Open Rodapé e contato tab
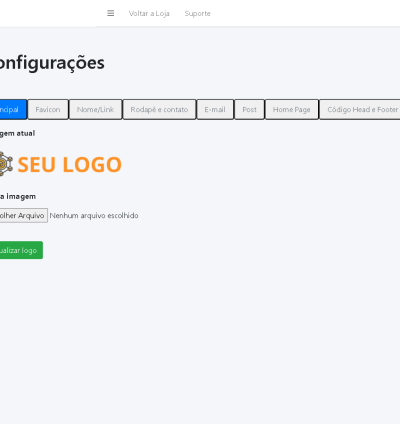Image resolution: width=400 pixels, height=424 pixels. coord(159,109)
